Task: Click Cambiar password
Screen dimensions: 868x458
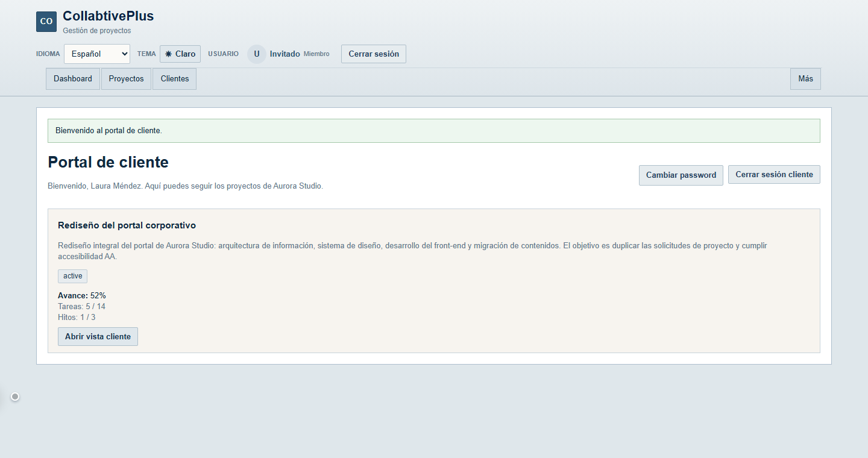Action: click(681, 175)
